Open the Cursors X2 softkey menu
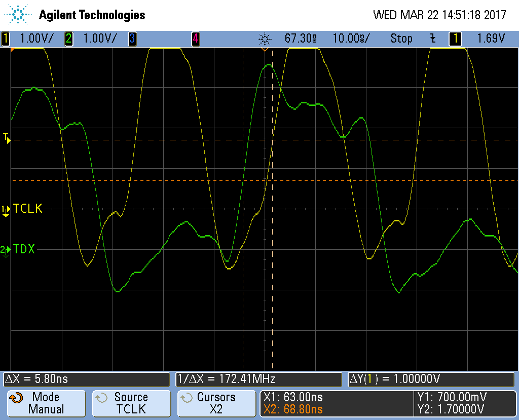519x420 pixels. (x=216, y=403)
